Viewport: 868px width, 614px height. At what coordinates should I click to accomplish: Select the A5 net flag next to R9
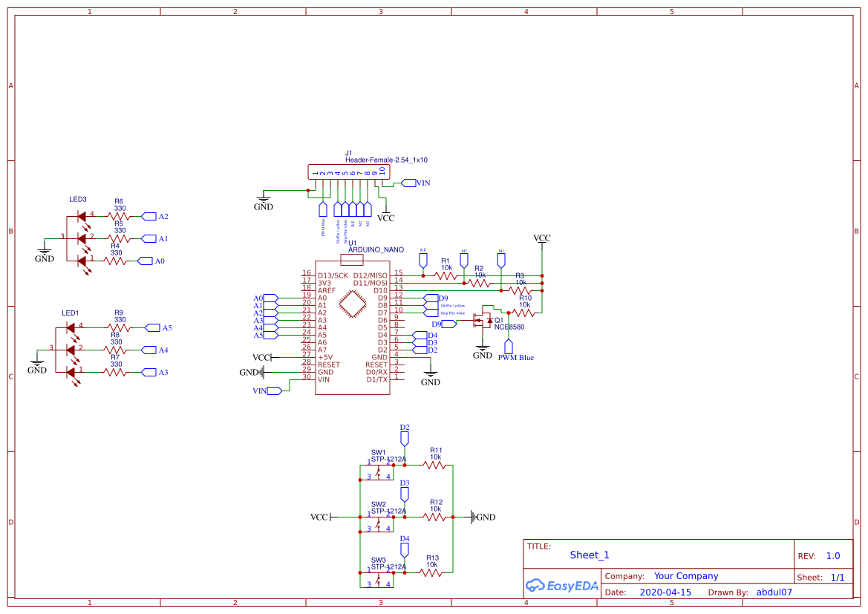pos(152,327)
